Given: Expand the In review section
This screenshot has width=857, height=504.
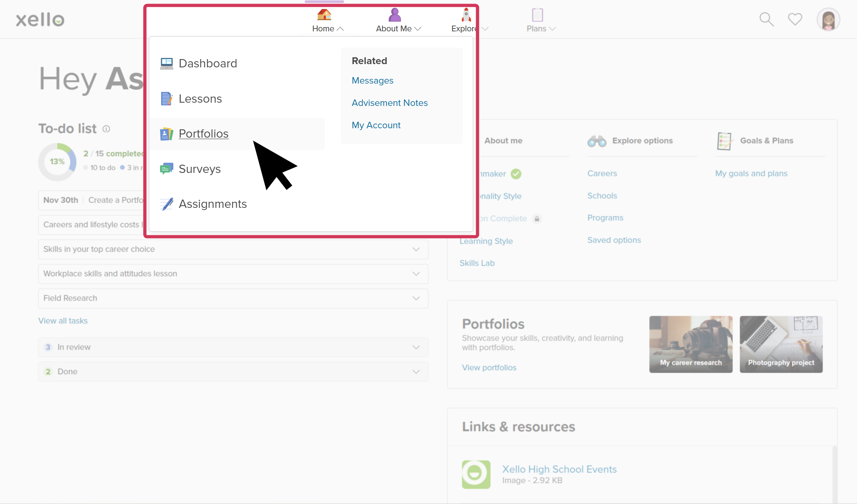Looking at the screenshot, I should tap(416, 347).
